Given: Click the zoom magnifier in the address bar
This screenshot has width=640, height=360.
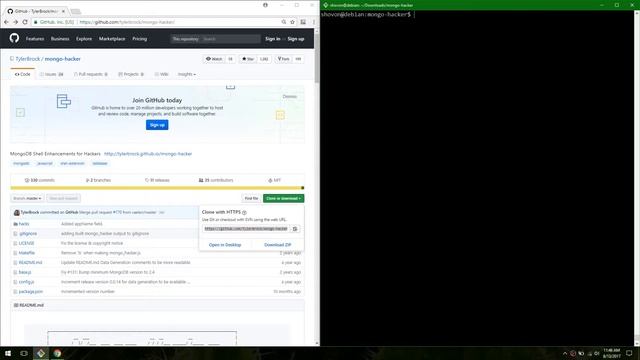Looking at the screenshot, I should (x=284, y=22).
